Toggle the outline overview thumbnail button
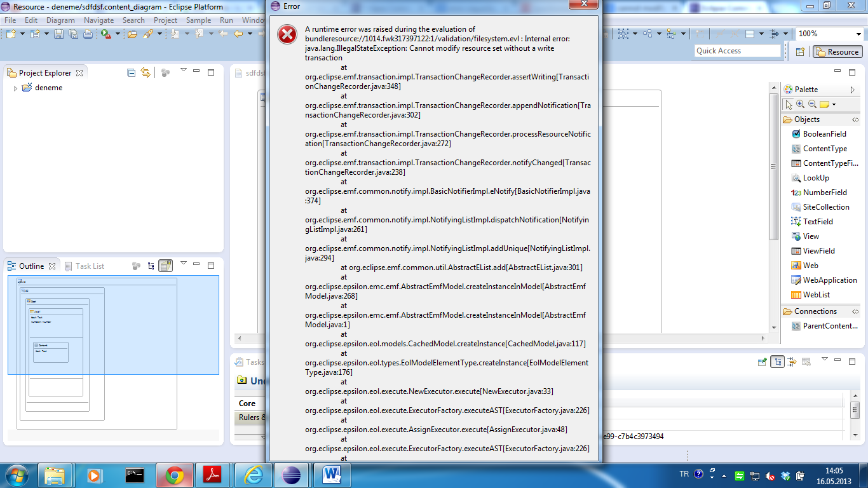The image size is (868, 488). click(165, 266)
